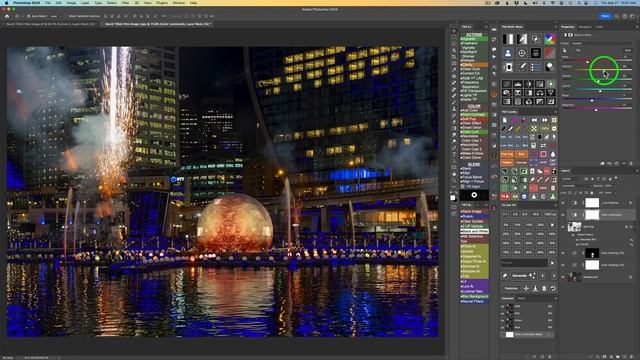
Task: Click the double left arrows combo icon
Action: 534,120
